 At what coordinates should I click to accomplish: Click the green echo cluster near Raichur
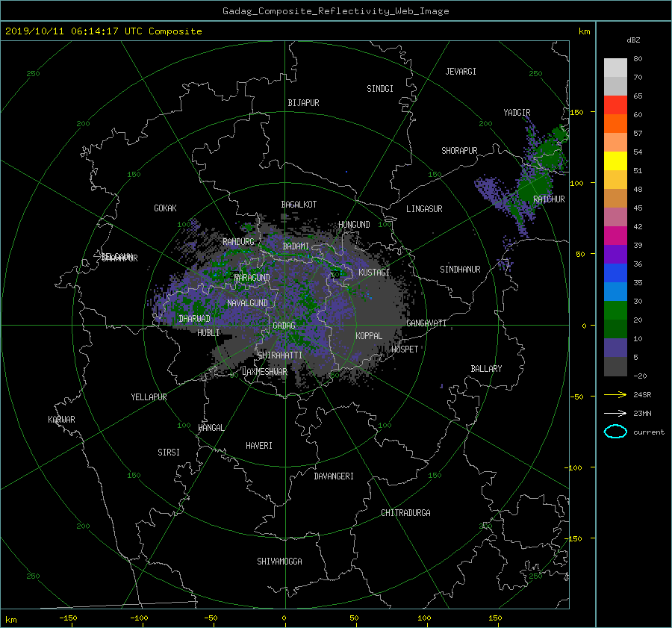[535, 187]
